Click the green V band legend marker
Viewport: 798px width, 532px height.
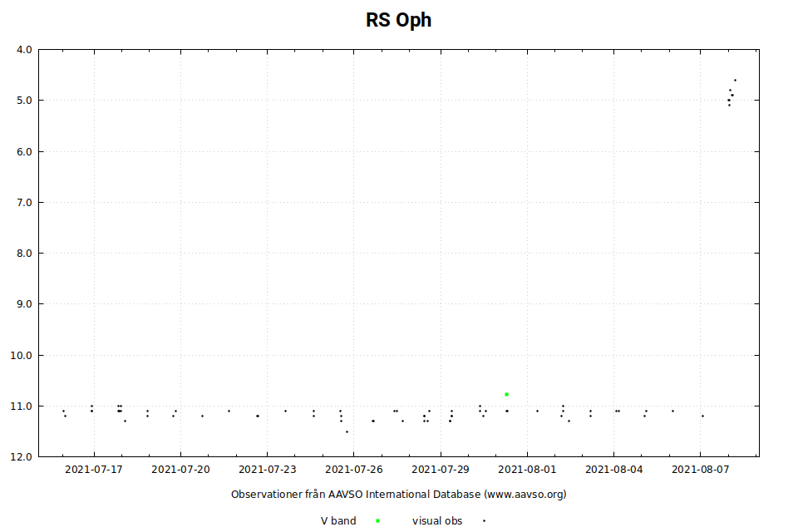coord(377,521)
